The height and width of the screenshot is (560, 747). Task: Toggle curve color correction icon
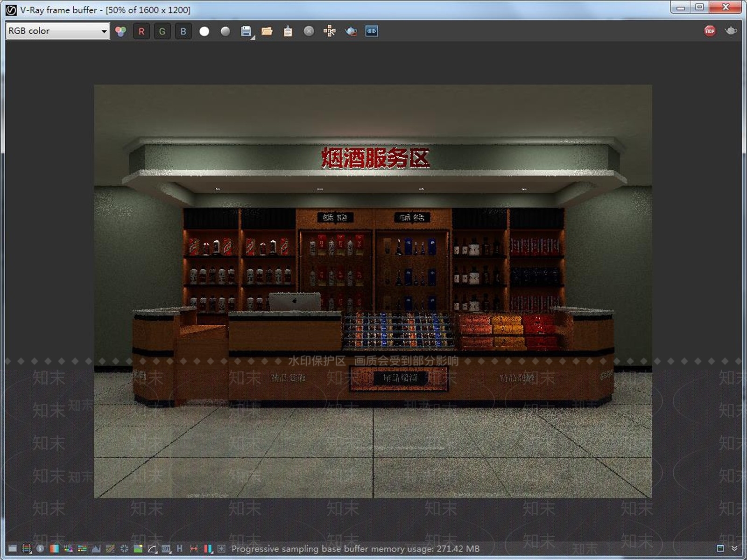coord(110,548)
